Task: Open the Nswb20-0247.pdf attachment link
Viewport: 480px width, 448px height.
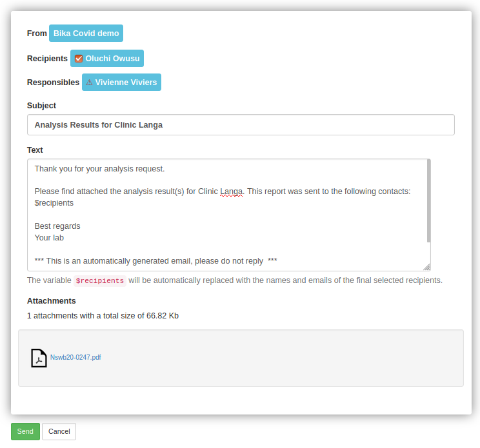Action: click(75, 357)
